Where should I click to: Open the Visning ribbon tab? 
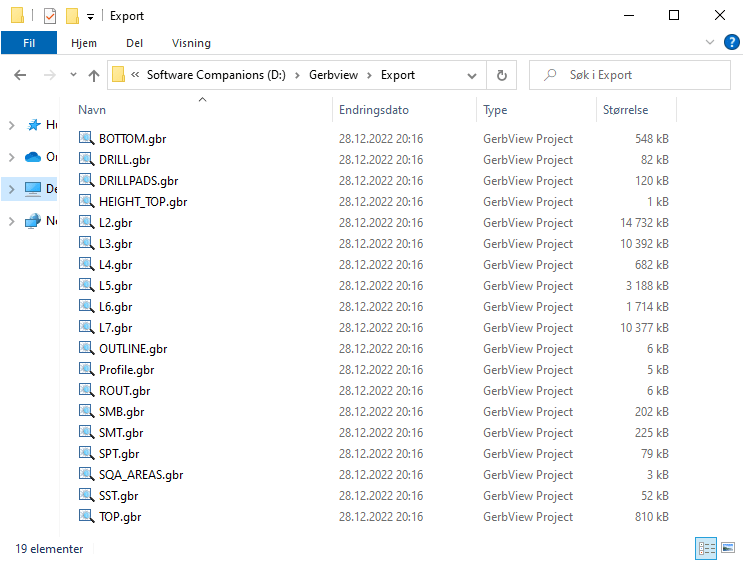point(191,43)
